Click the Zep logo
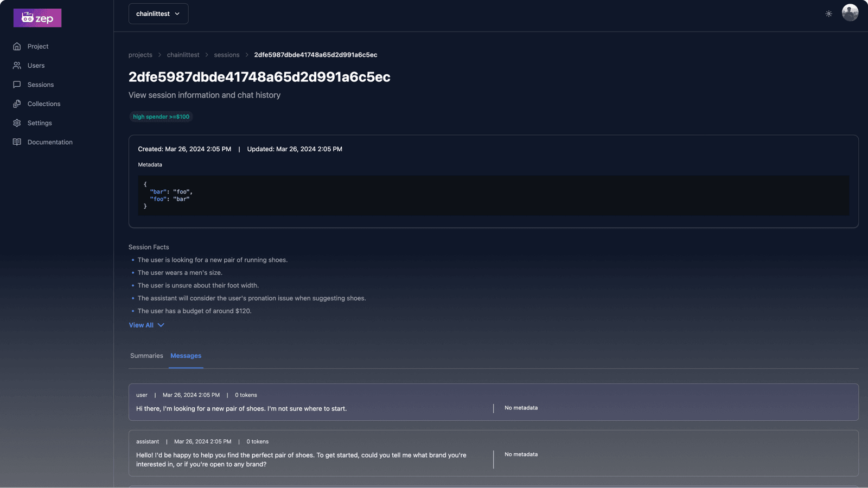The width and height of the screenshot is (868, 488). [x=37, y=17]
